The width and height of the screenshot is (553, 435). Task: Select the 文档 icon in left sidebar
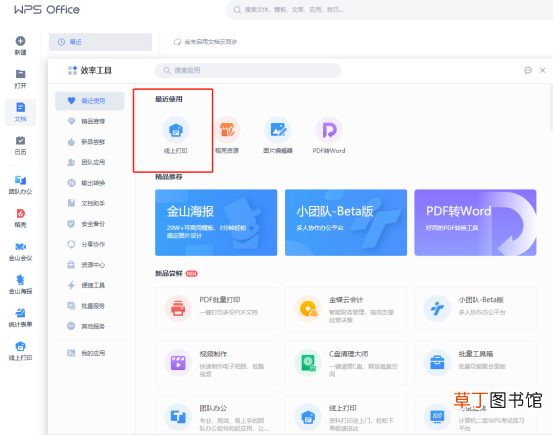click(x=20, y=107)
